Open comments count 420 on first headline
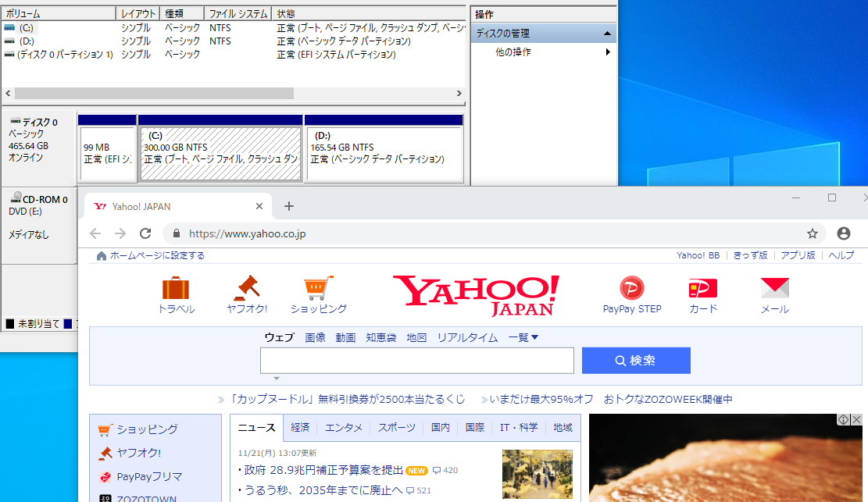Image resolution: width=868 pixels, height=502 pixels. pos(445,470)
